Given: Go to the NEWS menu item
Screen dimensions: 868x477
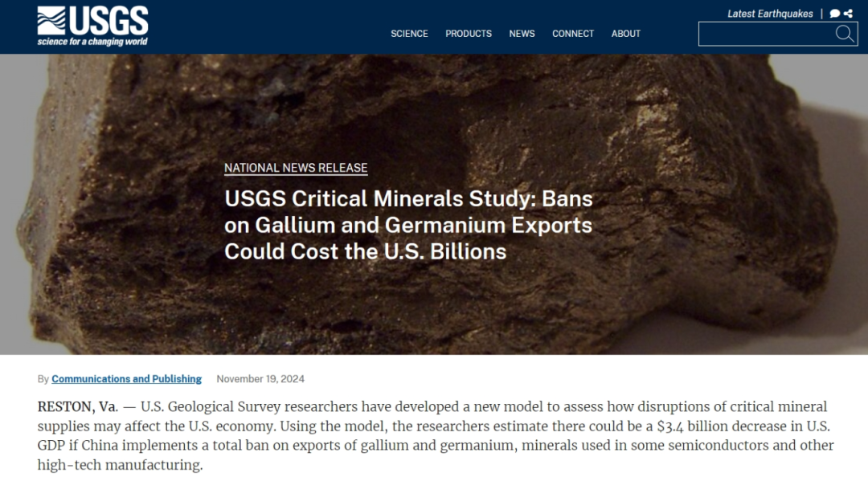Looking at the screenshot, I should [x=522, y=34].
